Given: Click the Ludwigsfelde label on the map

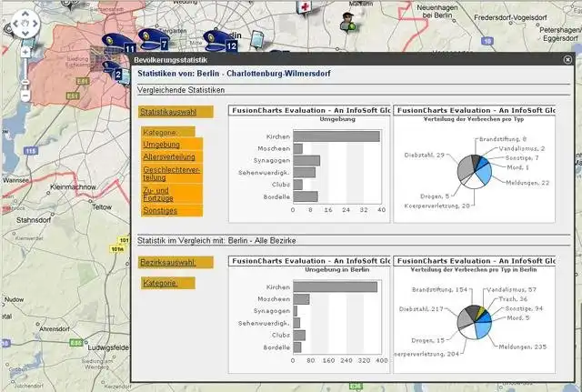Looking at the screenshot, I should pyautogui.click(x=108, y=347).
